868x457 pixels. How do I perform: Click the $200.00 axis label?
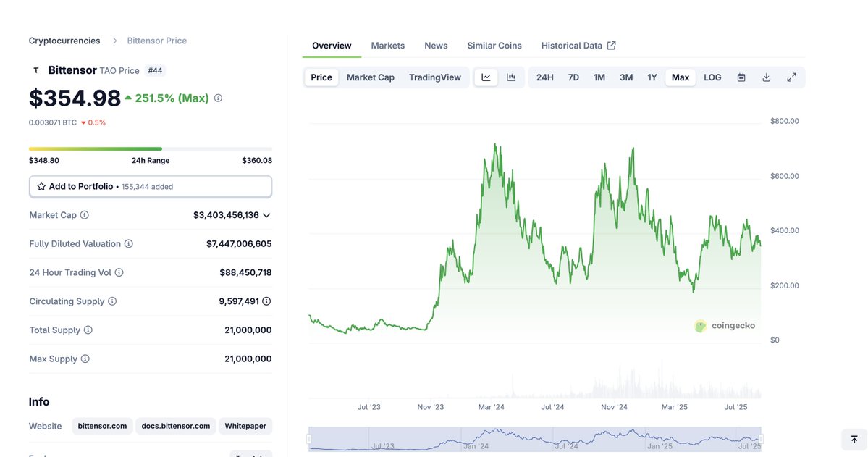785,285
